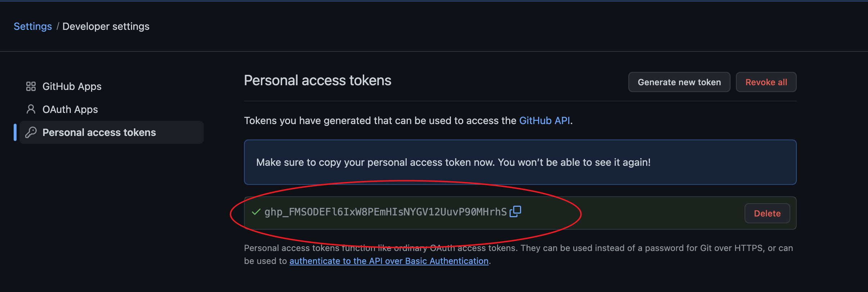Screen dimensions: 868x292
Task: Go back to Settings via the breadcrumb
Action: tap(33, 26)
